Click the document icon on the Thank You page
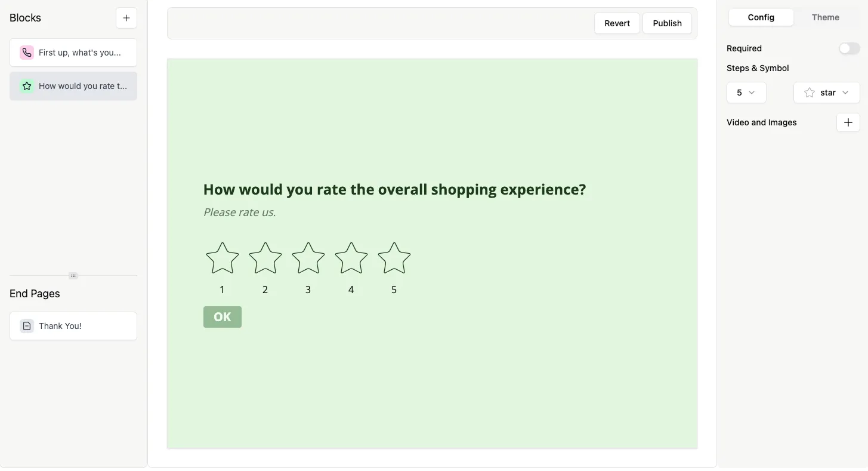 click(x=26, y=326)
